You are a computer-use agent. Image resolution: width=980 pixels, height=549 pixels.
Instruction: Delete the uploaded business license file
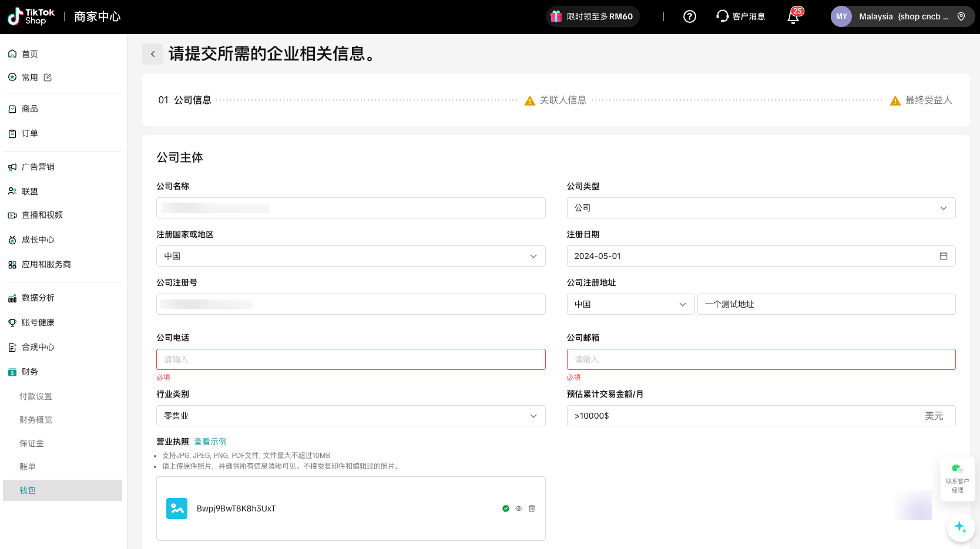tap(532, 508)
